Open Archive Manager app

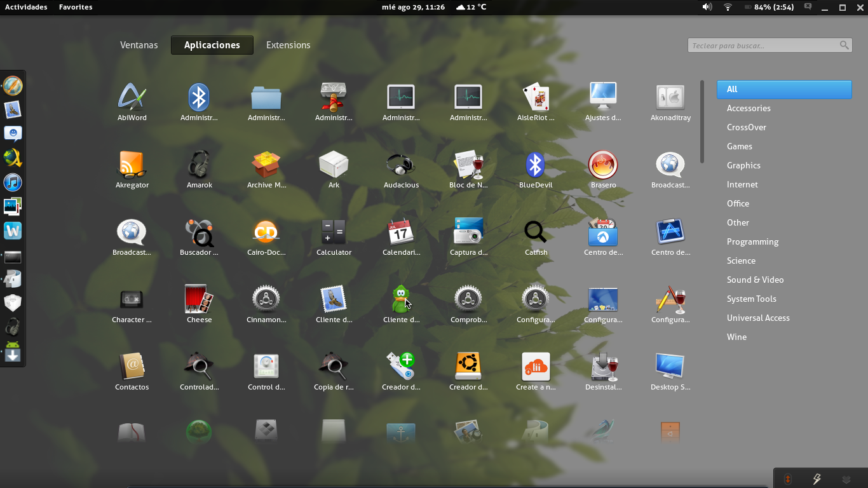tap(266, 169)
